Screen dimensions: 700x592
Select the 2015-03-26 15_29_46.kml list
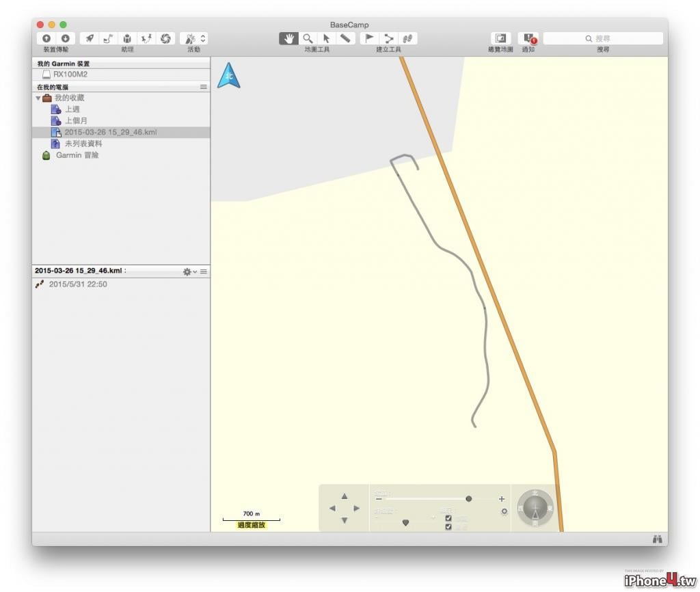click(x=120, y=132)
